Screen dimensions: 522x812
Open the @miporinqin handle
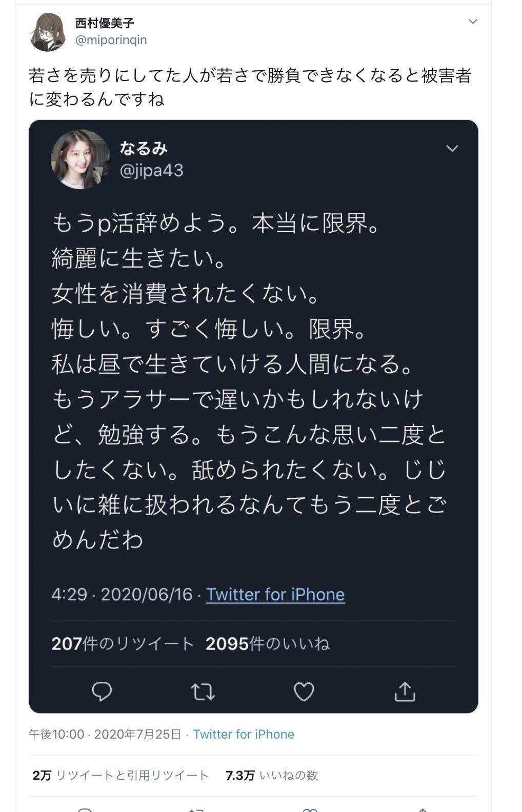[111, 40]
